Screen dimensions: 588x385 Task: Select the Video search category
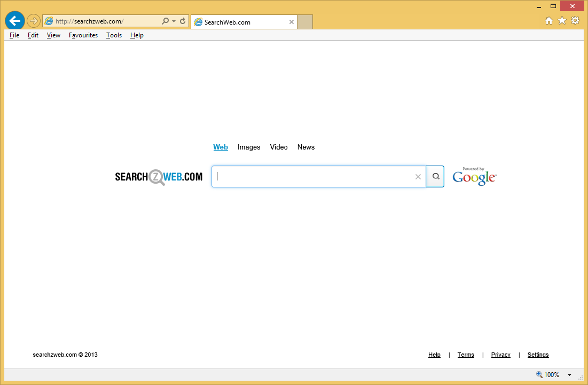coord(279,147)
